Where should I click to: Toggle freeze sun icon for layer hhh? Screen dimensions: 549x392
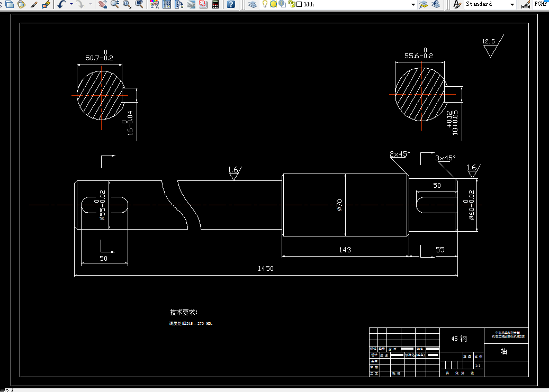(x=274, y=4)
